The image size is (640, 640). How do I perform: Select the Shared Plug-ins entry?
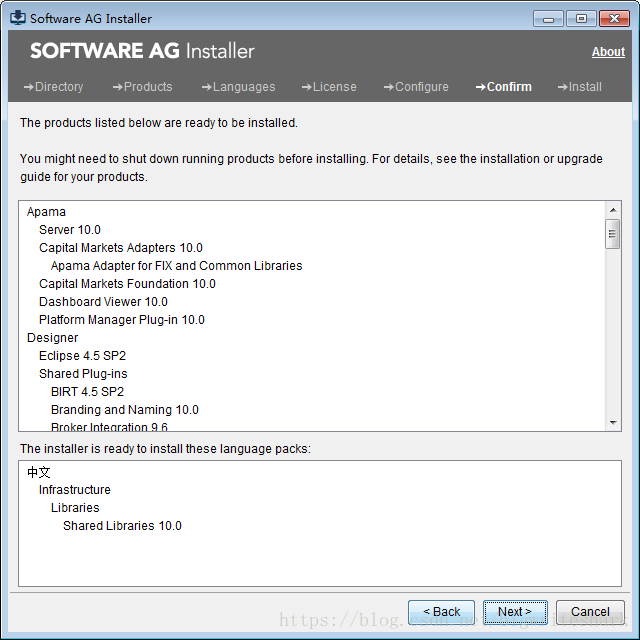click(83, 373)
